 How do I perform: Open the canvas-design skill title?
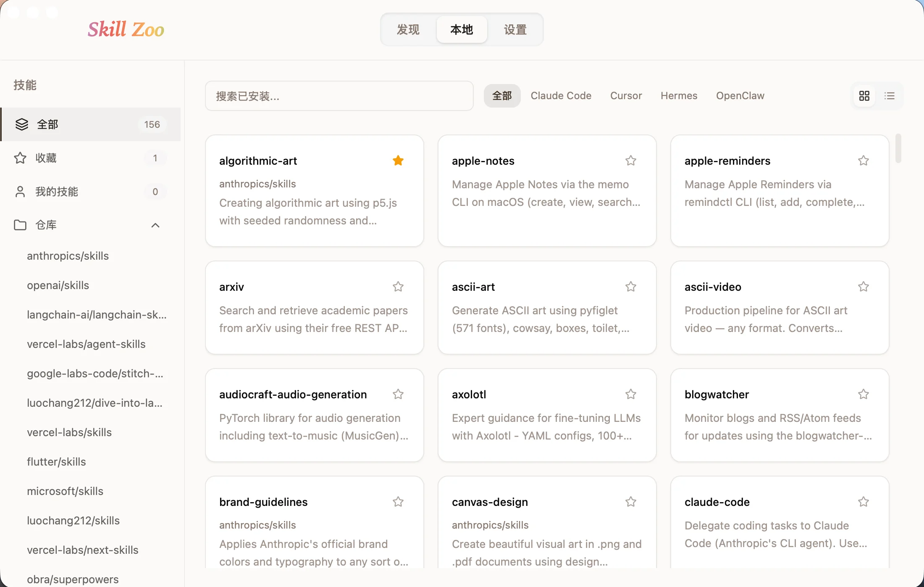[x=490, y=502]
